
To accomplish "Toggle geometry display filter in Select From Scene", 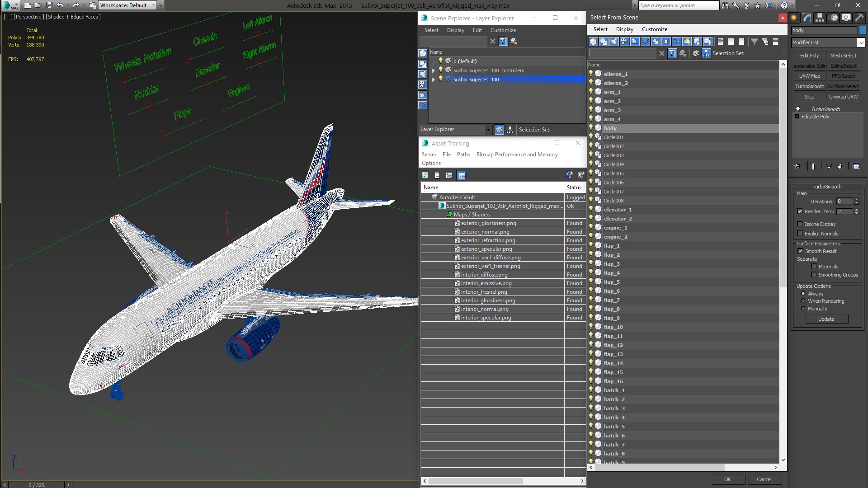I will pos(593,42).
